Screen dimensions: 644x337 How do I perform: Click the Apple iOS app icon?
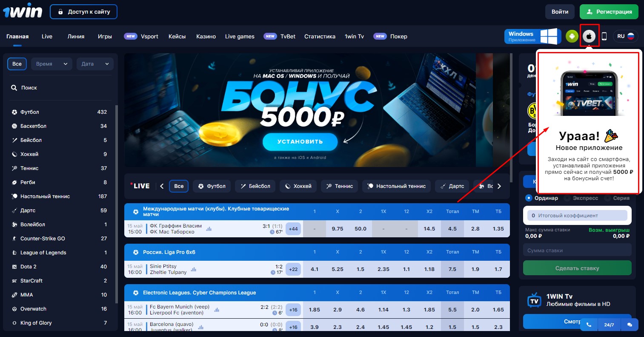click(x=589, y=36)
